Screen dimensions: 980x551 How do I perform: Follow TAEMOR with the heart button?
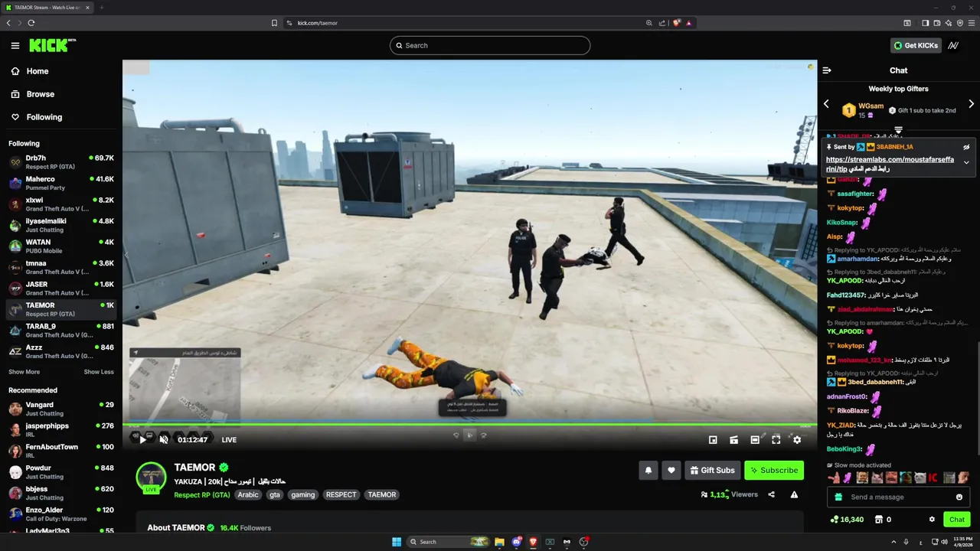[671, 470]
